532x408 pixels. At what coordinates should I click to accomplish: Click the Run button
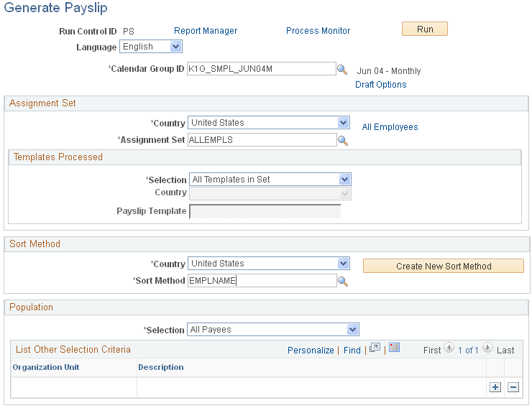click(425, 29)
